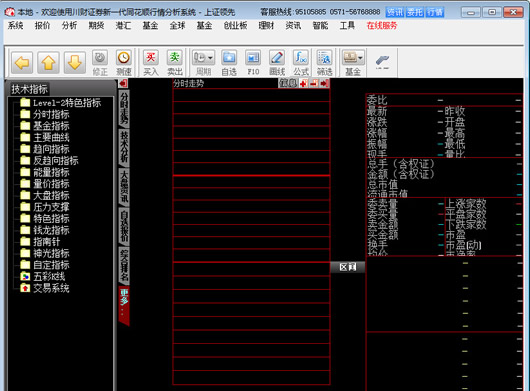Open the 港汇 menu
The width and height of the screenshot is (530, 391).
point(123,26)
